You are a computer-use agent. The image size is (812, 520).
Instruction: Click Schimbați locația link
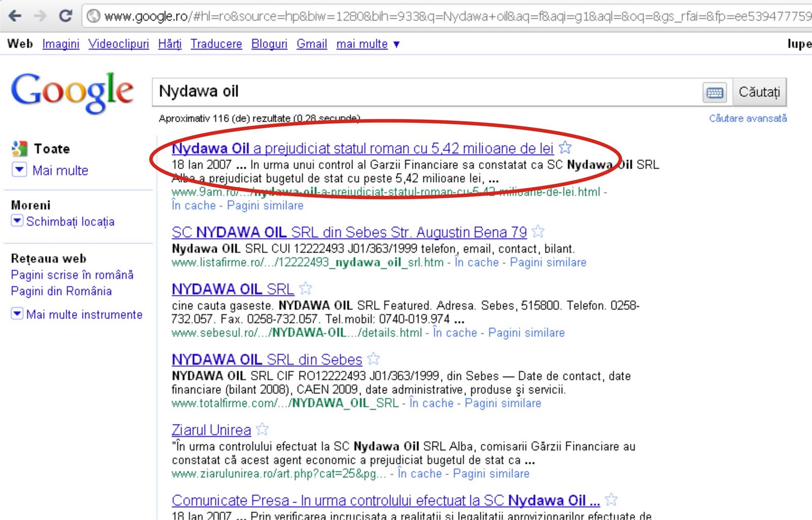coord(71,222)
